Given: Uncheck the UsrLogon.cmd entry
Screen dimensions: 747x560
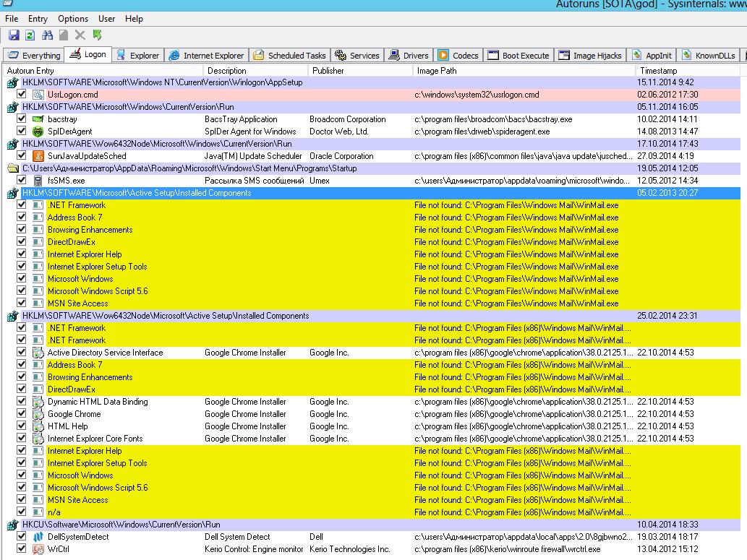Looking at the screenshot, I should click(22, 94).
